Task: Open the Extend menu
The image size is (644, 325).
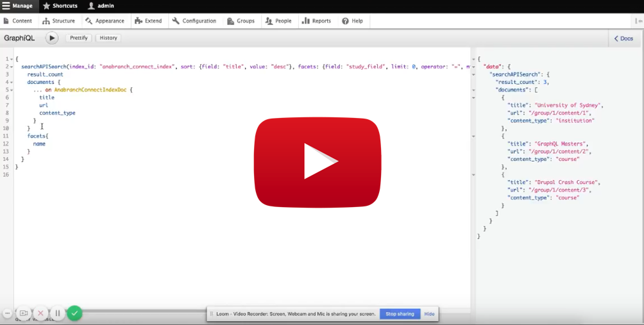Action: tap(149, 21)
